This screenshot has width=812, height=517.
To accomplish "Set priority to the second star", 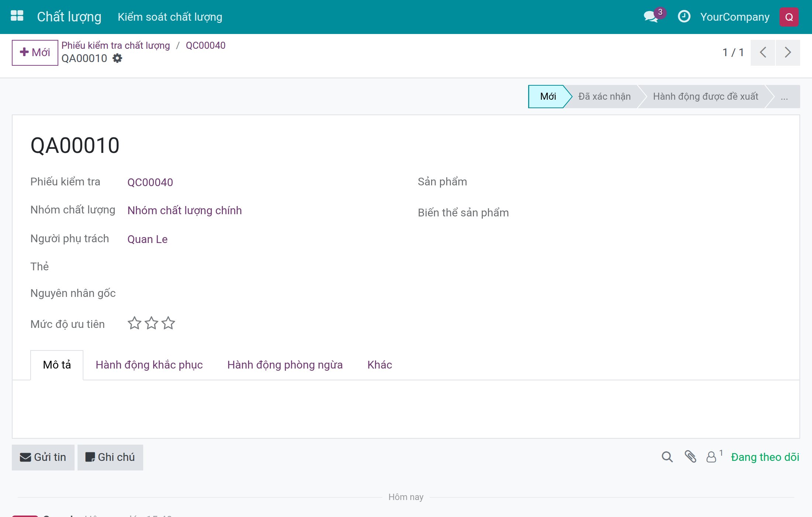I will point(151,323).
